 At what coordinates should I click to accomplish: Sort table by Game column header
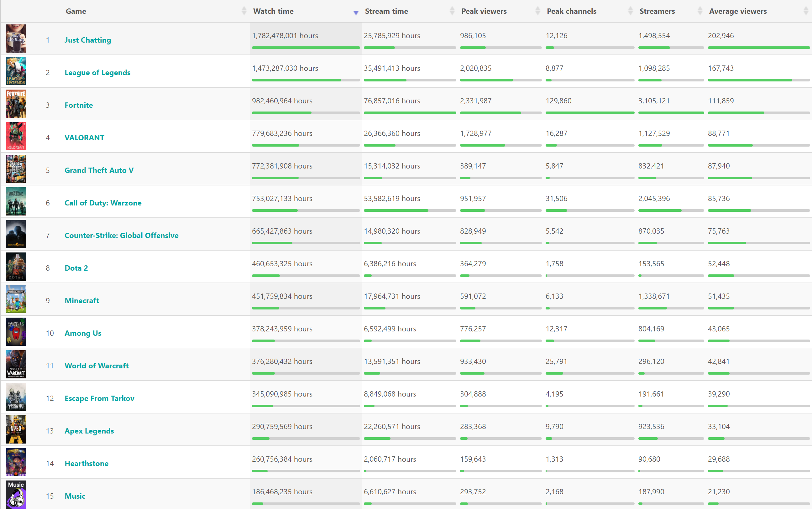click(76, 11)
